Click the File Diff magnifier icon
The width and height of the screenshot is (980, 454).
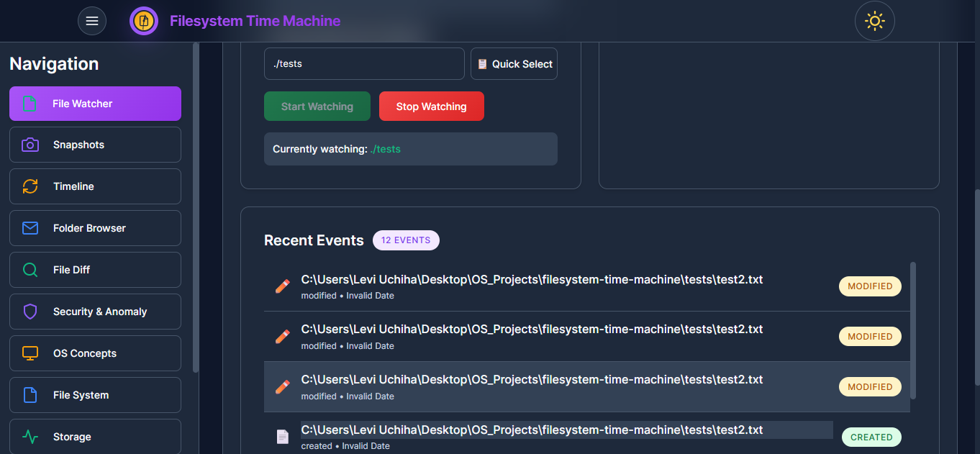(x=30, y=270)
